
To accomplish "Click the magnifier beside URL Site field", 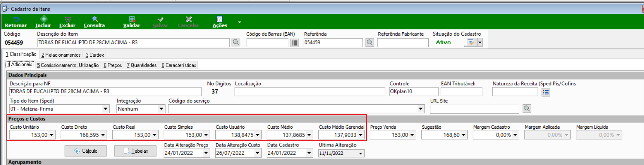I will tap(527, 109).
